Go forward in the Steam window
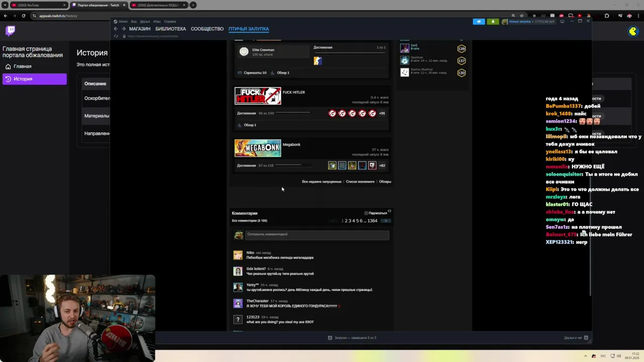Viewport: 644px width, 362px height. [x=123, y=29]
